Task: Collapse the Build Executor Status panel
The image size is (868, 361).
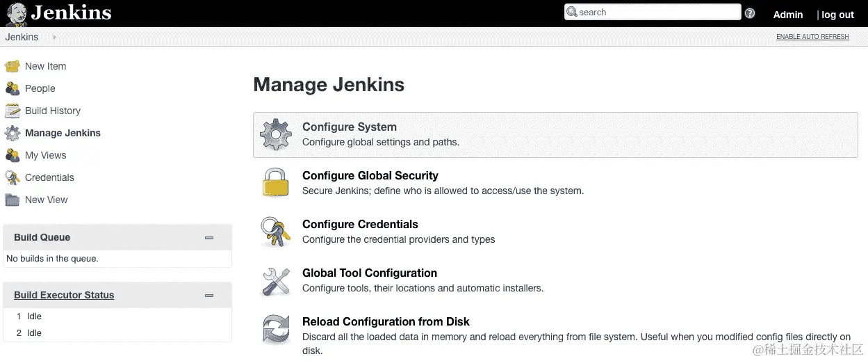Action: coord(209,296)
